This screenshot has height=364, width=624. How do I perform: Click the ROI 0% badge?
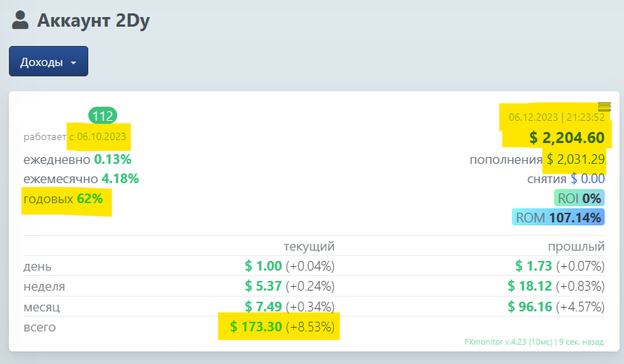point(579,198)
